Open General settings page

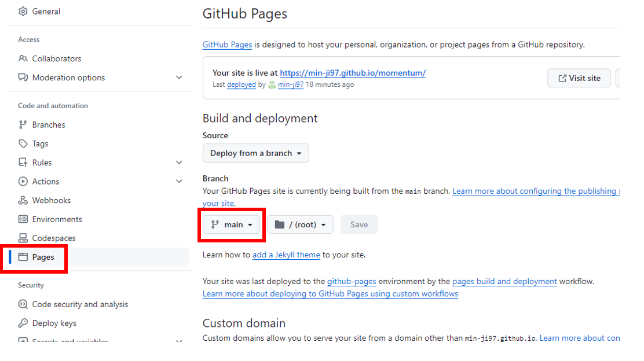click(x=46, y=12)
